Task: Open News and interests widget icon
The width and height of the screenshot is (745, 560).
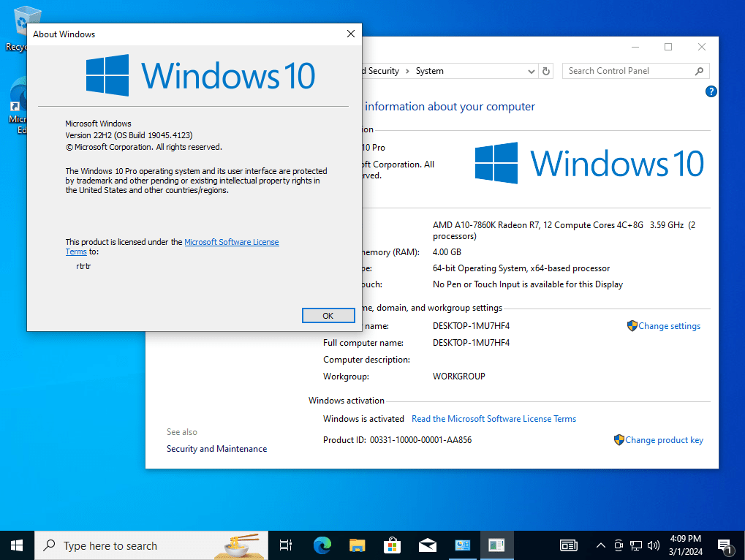Action: (568, 545)
